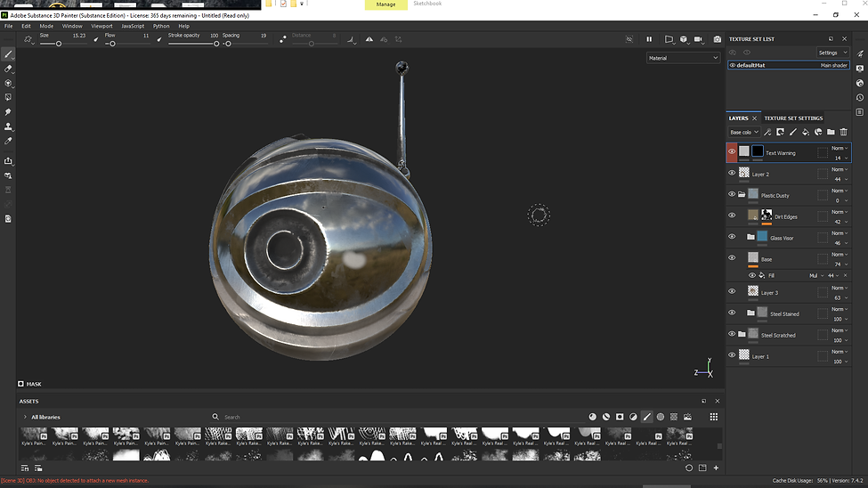Image resolution: width=868 pixels, height=488 pixels.
Task: Pause engine computations
Action: 649,39
